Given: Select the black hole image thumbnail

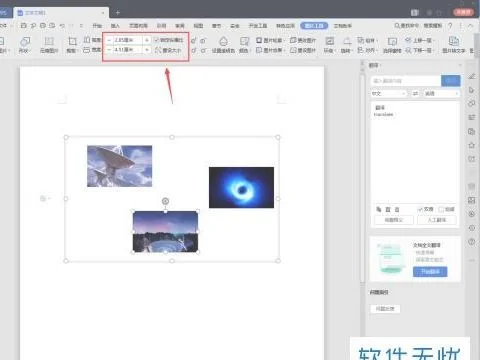Looking at the screenshot, I should click(241, 187).
